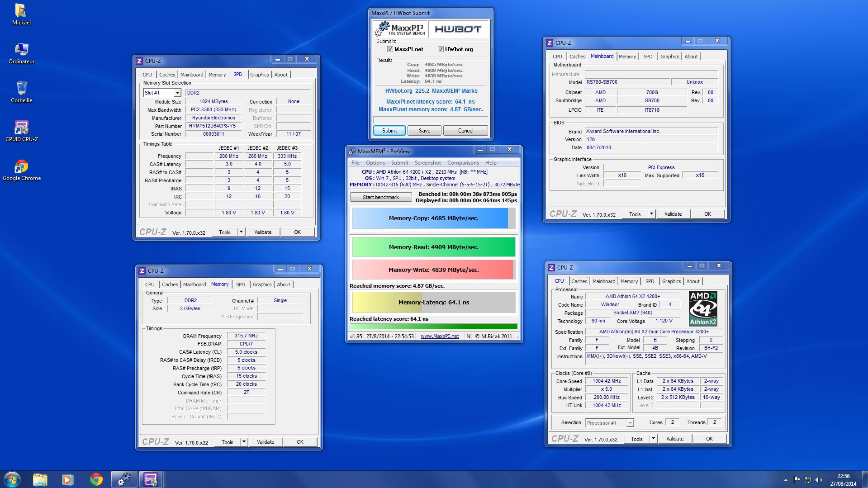The width and height of the screenshot is (868, 488).
Task: Select the CPU-Z taskbar icon
Action: click(x=151, y=479)
